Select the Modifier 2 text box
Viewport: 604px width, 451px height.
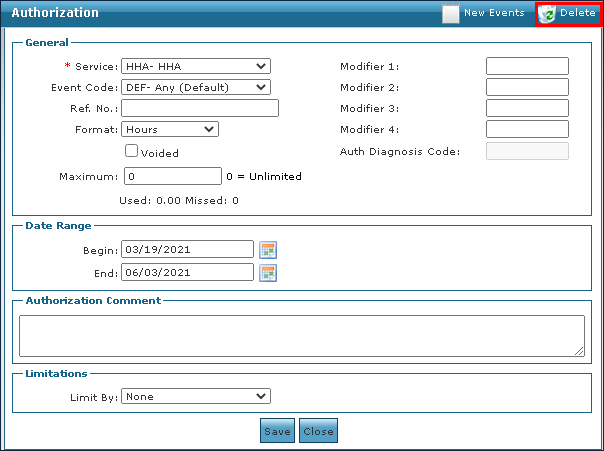click(527, 87)
